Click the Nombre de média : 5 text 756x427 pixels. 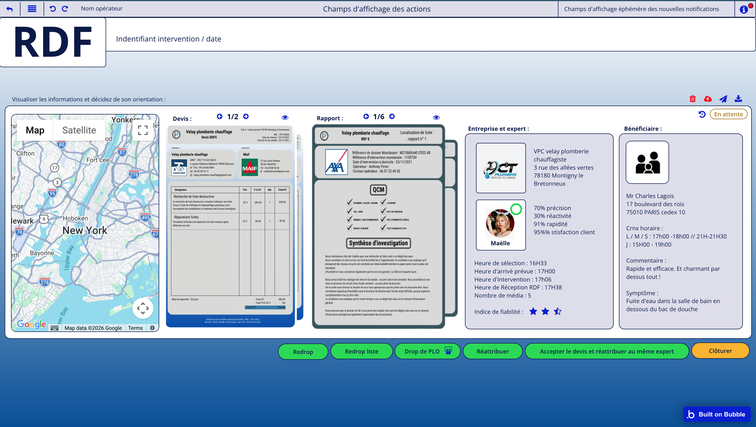[x=502, y=295]
